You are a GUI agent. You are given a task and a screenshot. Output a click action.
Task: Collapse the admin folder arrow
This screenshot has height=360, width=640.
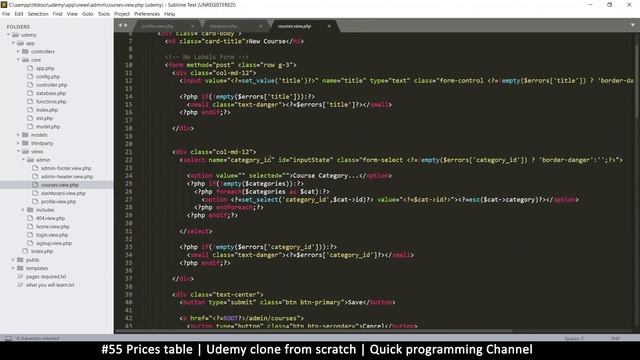click(x=23, y=160)
